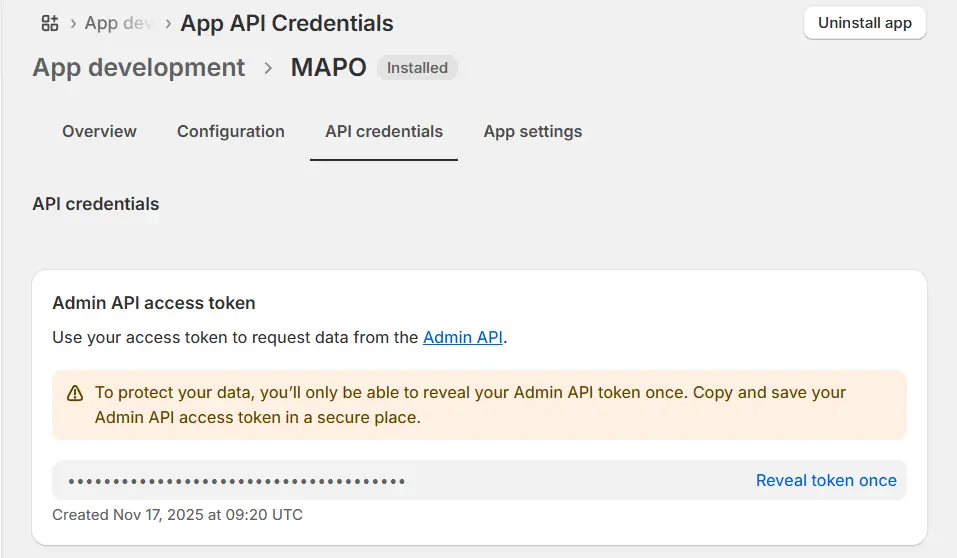This screenshot has width=957, height=558.
Task: Click the apps grid icon in the top bar
Action: coord(49,23)
